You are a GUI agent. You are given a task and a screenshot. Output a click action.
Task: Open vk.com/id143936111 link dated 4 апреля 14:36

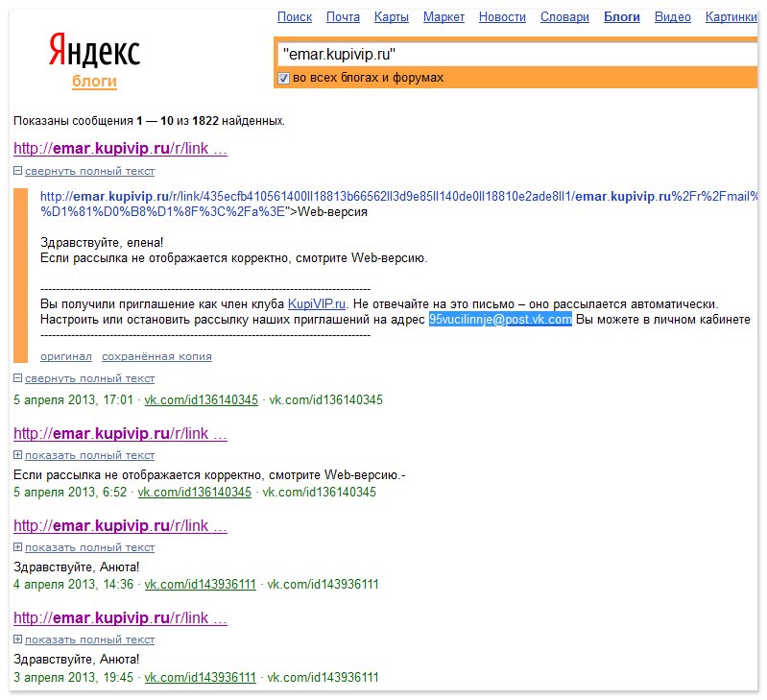pyautogui.click(x=200, y=584)
